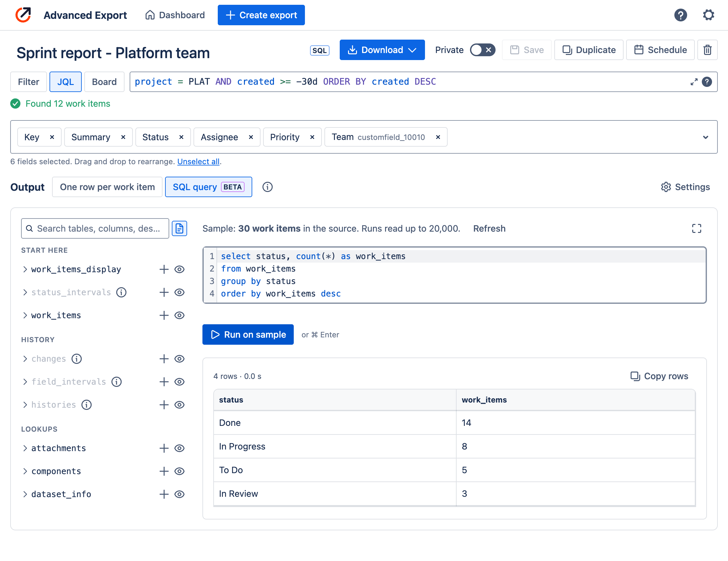Image resolution: width=728 pixels, height=561 pixels.
Task: Add histories table with plus icon
Action: coord(164,405)
